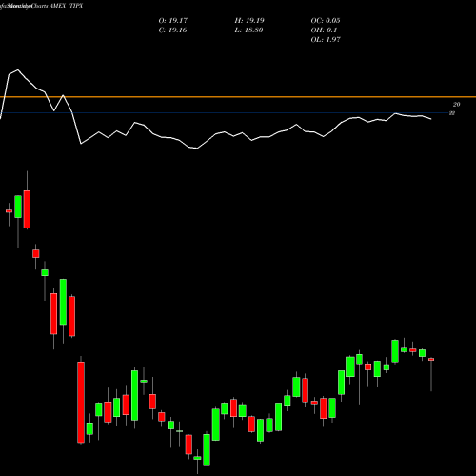Image resolution: width=476 pixels, height=476 pixels.
Task: Select the OH: 0.1 value
Action: [324, 30]
